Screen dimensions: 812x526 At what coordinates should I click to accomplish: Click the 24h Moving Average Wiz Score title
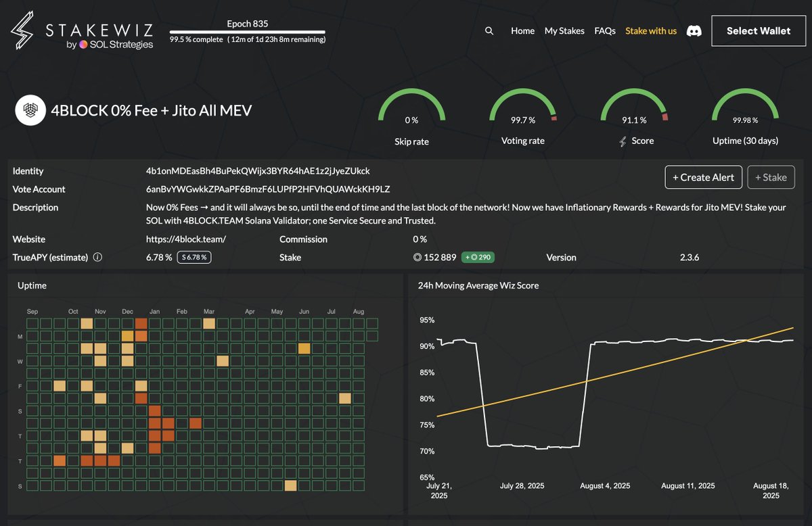click(x=478, y=286)
